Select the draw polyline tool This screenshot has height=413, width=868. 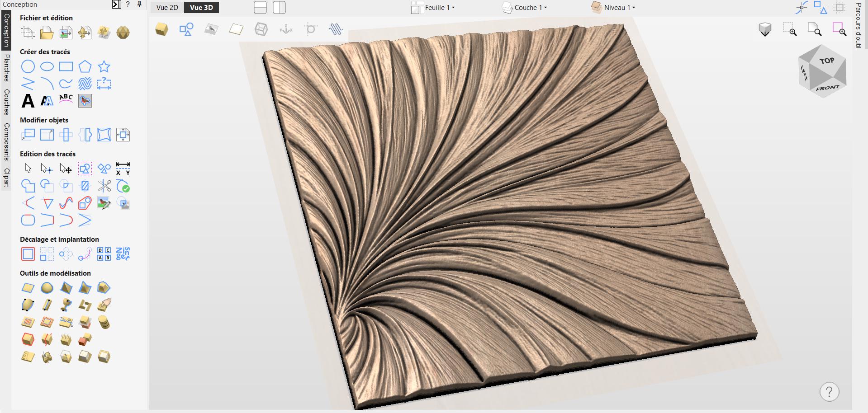28,84
